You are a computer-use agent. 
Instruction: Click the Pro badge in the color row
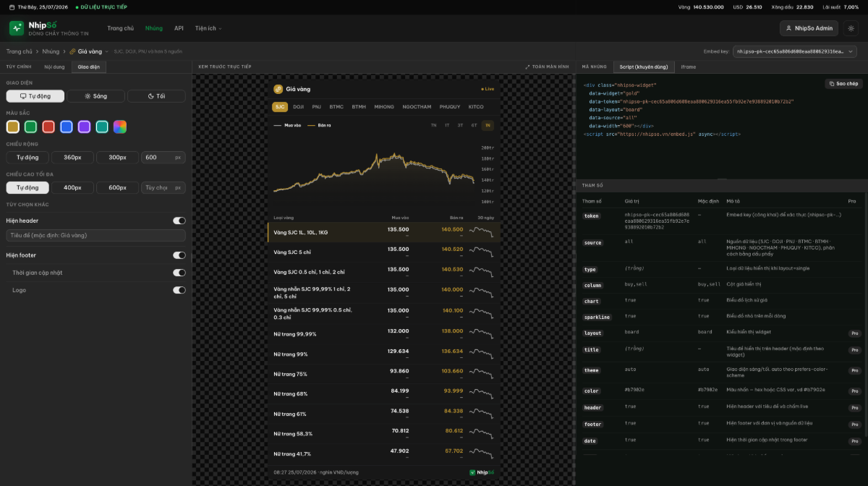[854, 391]
